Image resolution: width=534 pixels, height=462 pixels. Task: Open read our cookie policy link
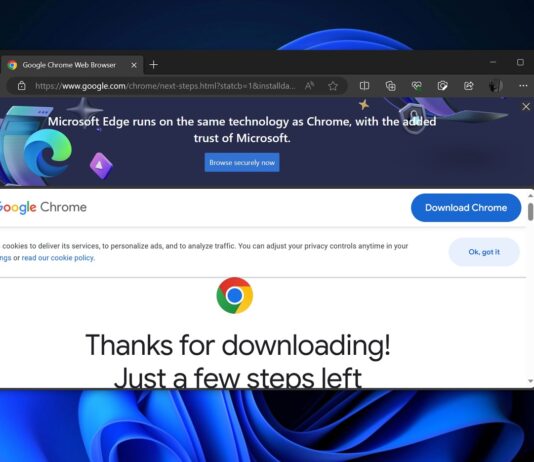(x=58, y=258)
